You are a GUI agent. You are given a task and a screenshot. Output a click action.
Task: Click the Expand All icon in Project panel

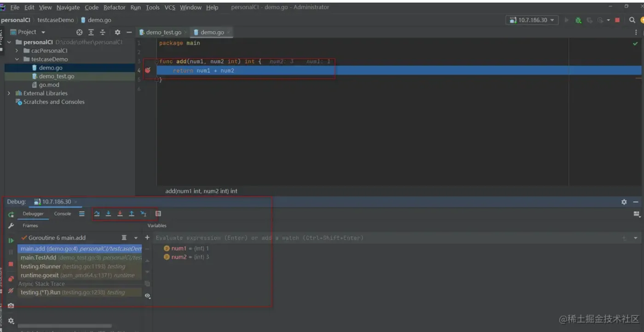tap(91, 32)
